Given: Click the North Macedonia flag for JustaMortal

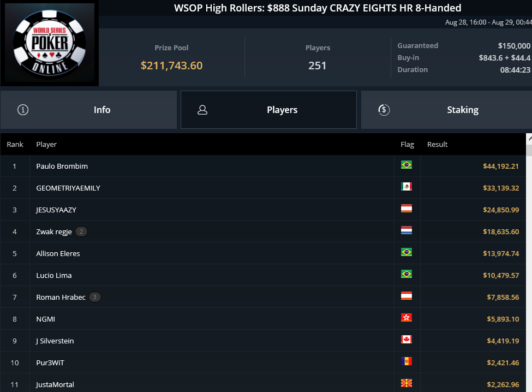Looking at the screenshot, I should coord(406,383).
